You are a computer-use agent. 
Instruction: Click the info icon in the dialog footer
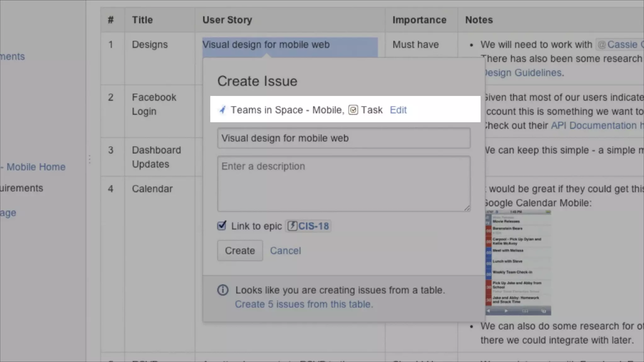click(x=223, y=290)
